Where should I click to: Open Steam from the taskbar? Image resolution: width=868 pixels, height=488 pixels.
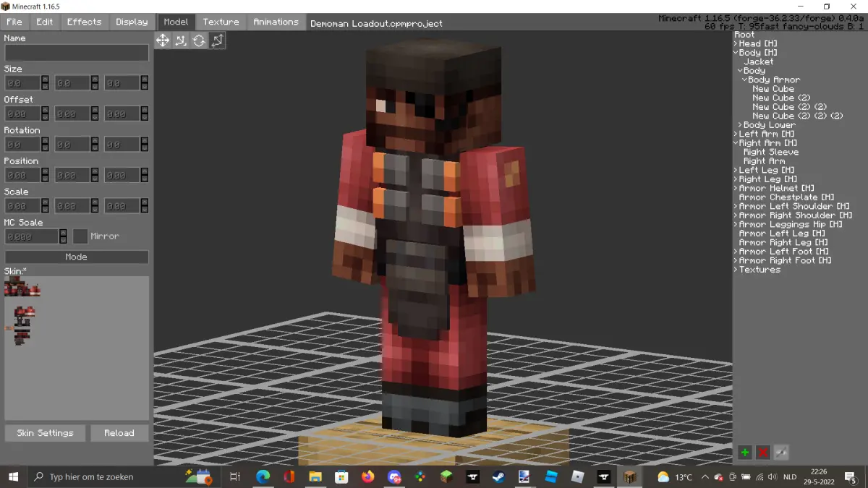point(498,476)
